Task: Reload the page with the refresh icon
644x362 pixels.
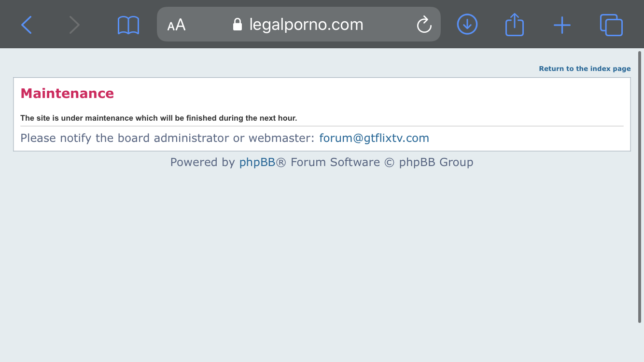Action: click(424, 25)
